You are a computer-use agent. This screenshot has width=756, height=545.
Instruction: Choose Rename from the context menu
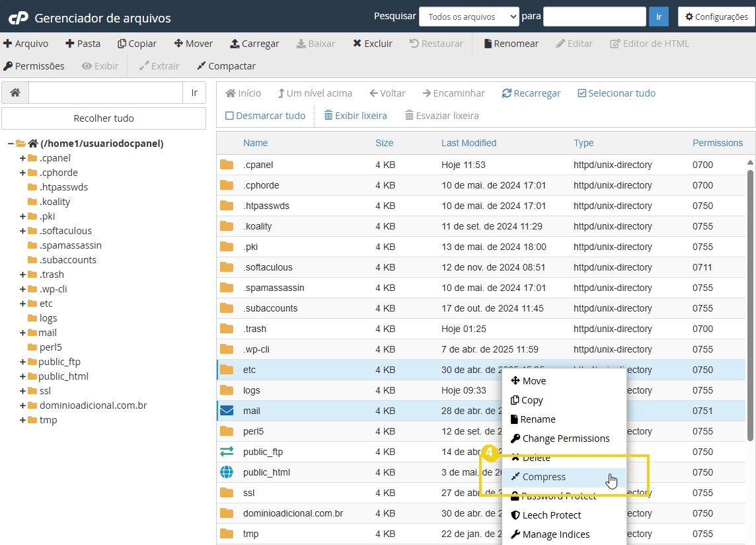click(564, 419)
